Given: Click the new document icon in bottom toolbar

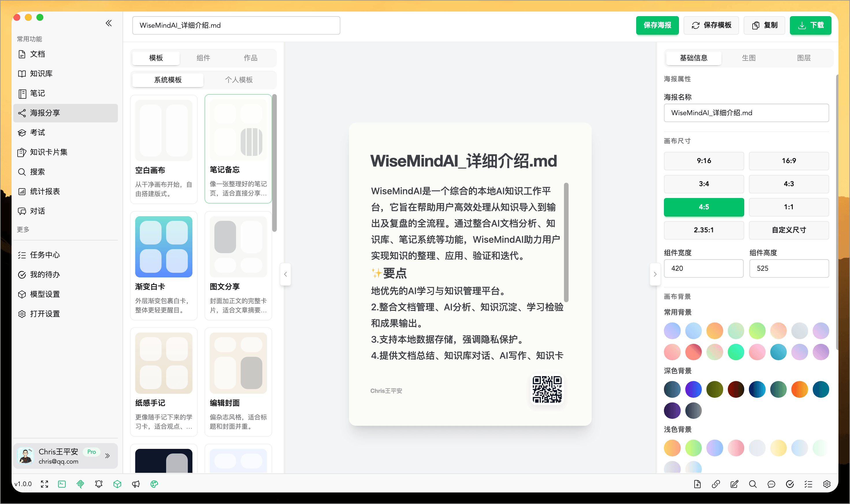Looking at the screenshot, I should click(697, 484).
